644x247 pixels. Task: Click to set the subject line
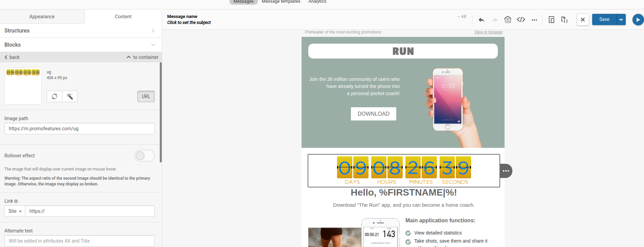point(189,22)
